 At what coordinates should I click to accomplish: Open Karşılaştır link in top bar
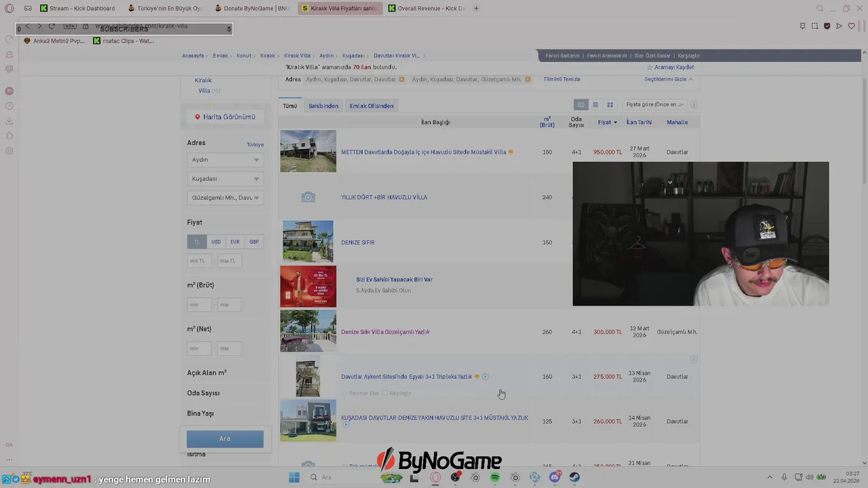coord(689,56)
